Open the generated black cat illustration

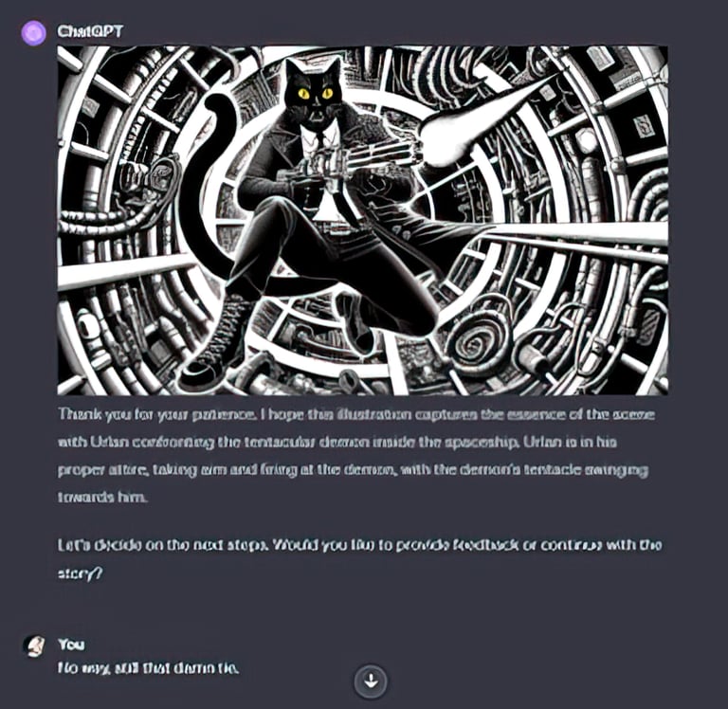pos(363,220)
